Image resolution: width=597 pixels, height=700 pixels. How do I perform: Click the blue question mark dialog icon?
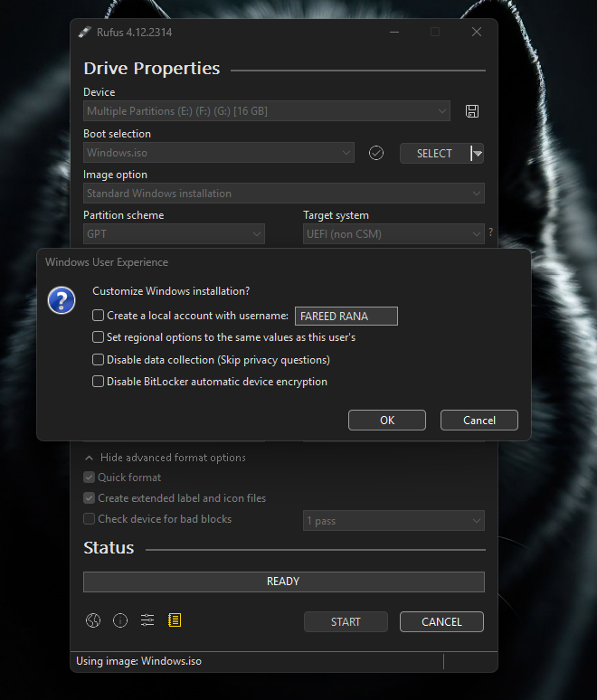click(62, 300)
